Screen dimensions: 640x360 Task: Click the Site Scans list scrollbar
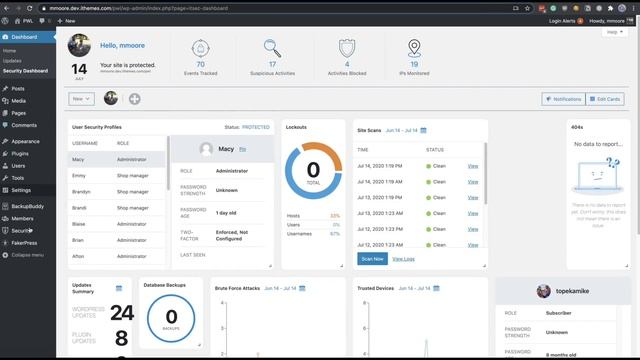(485, 173)
